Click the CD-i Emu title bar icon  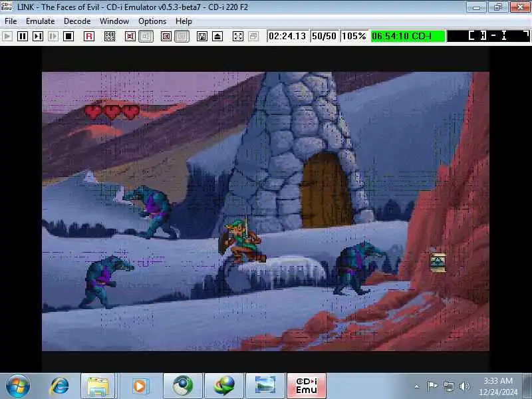click(6, 7)
